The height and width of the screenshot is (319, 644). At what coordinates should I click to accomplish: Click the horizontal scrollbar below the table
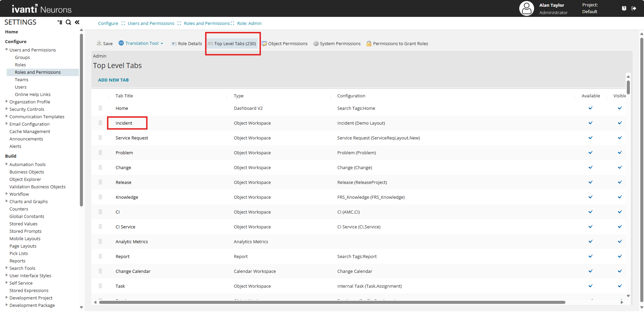coord(332,302)
